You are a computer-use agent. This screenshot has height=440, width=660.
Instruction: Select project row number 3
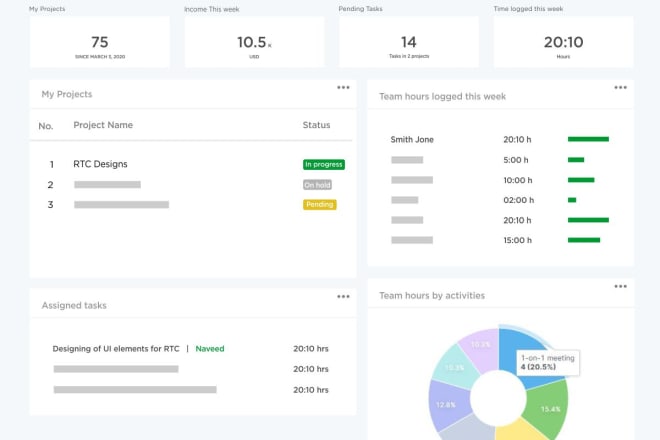point(193,205)
